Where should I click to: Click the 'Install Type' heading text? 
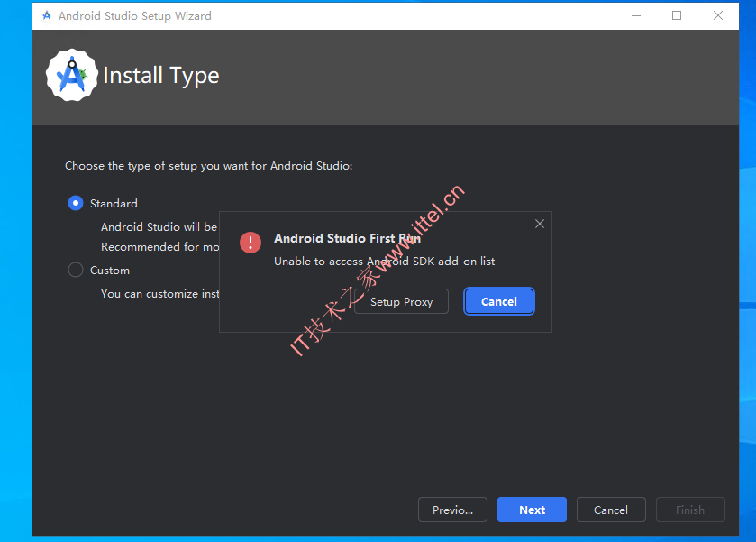tap(161, 76)
